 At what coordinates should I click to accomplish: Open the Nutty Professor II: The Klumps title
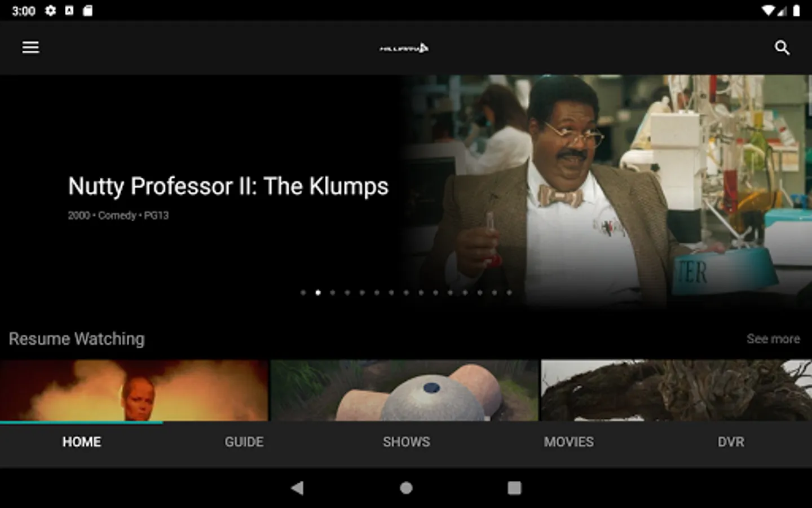228,186
